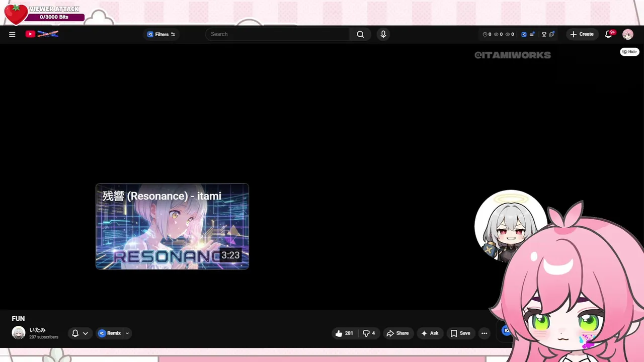Open the いたみ channel name link
The height and width of the screenshot is (362, 644).
(x=37, y=330)
